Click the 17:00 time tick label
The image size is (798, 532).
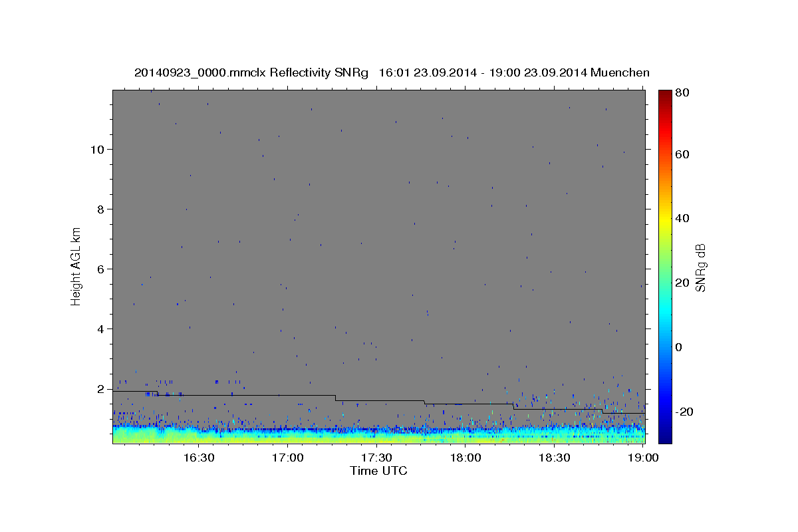click(288, 458)
